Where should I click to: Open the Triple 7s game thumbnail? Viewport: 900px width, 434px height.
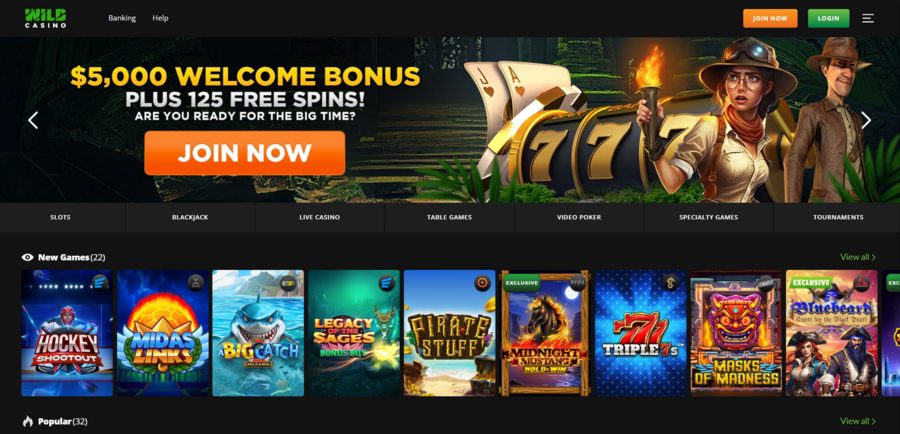click(641, 333)
